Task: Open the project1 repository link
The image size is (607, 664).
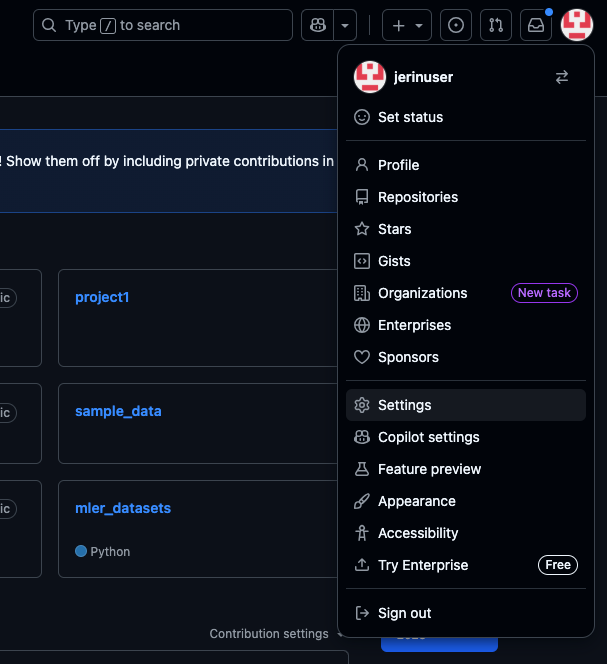Action: pos(102,297)
